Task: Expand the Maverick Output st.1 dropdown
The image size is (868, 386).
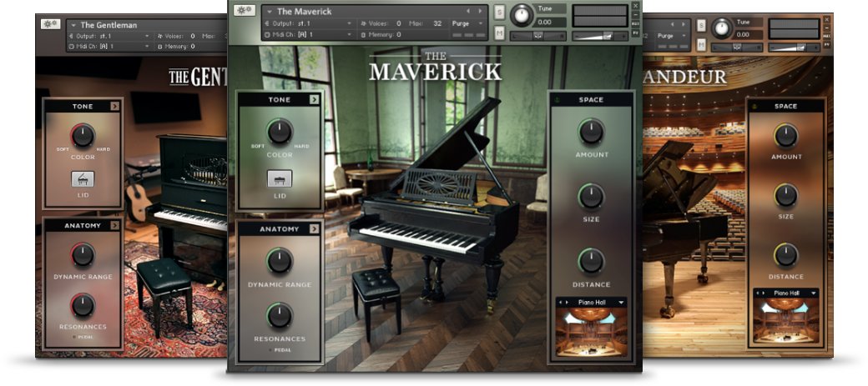Action: (350, 23)
